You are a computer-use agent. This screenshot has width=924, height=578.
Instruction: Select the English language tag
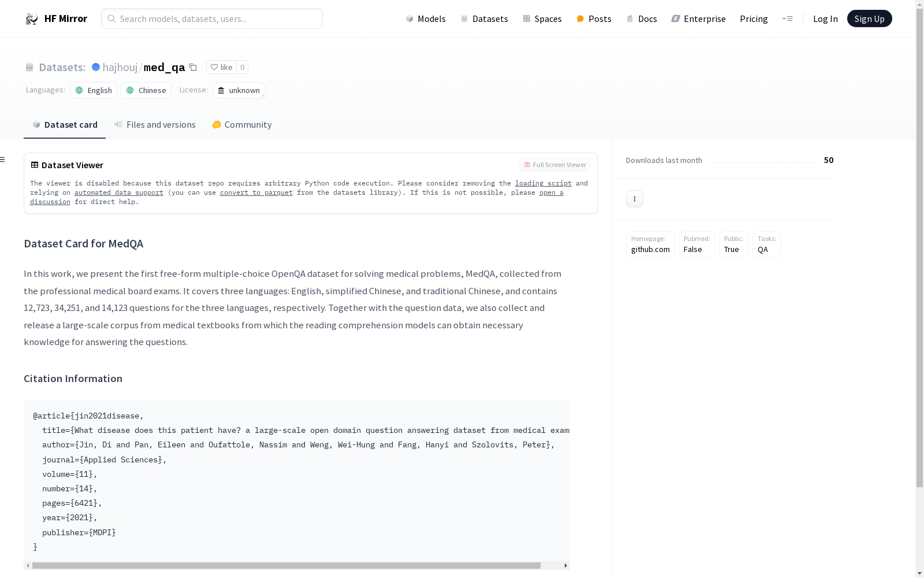tap(94, 90)
